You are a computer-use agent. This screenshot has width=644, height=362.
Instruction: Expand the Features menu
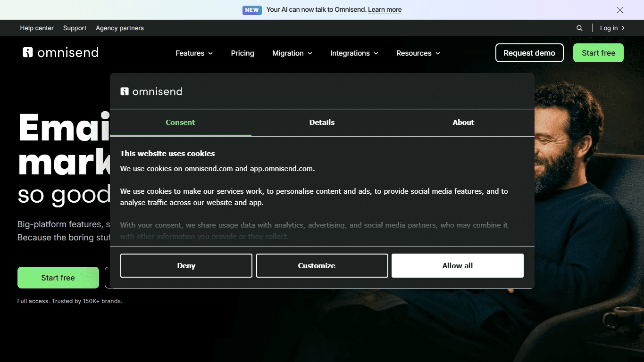tap(194, 53)
